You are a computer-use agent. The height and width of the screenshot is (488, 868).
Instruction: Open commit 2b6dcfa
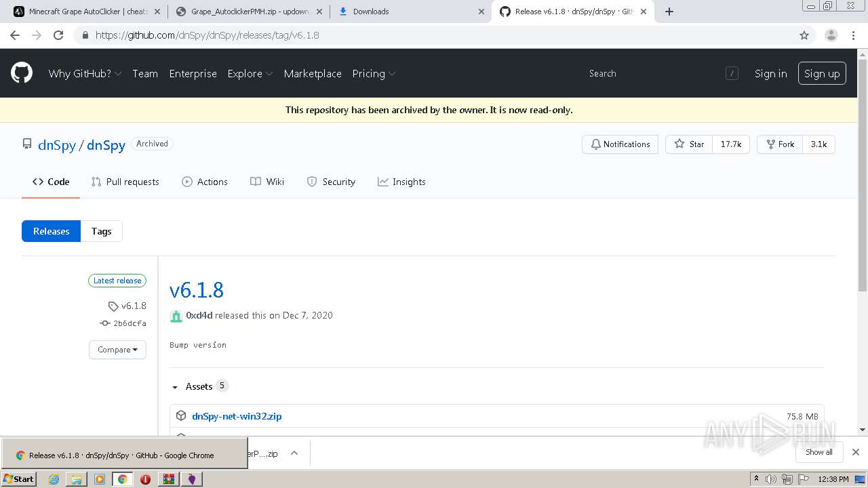point(123,324)
